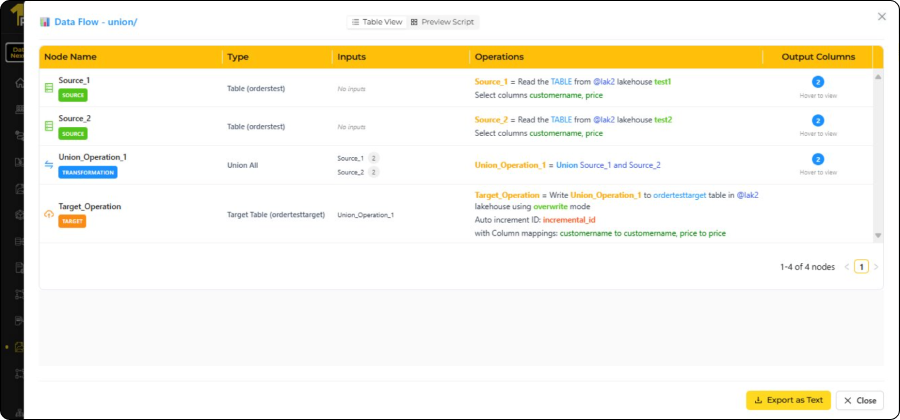900x420 pixels.
Task: Click 'overwrite' mode text in Target row
Action: pos(550,207)
